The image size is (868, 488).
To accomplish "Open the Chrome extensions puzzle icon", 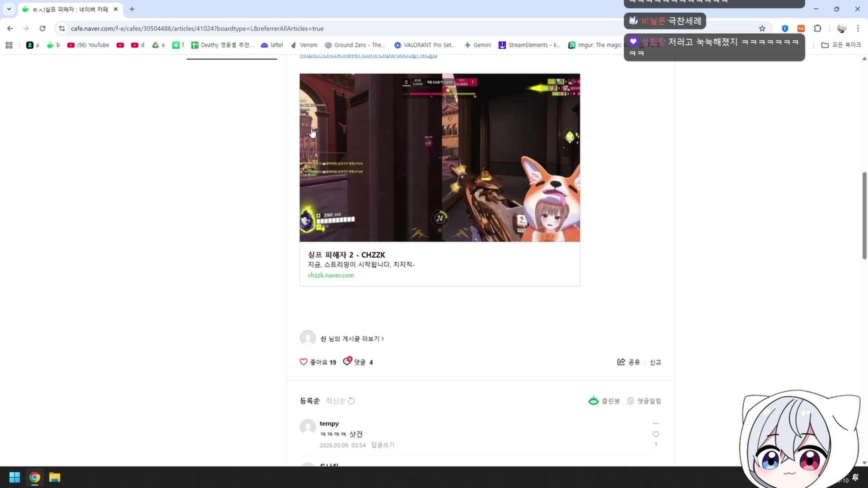I will coord(817,29).
